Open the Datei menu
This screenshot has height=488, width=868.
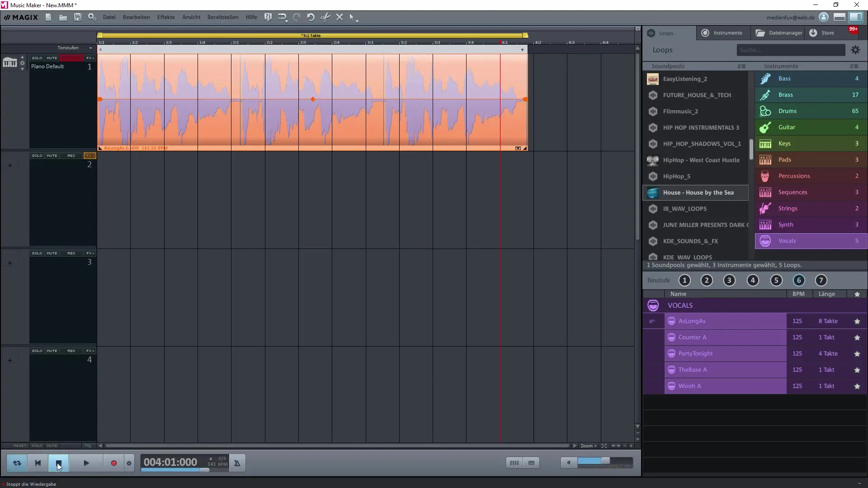pos(109,17)
